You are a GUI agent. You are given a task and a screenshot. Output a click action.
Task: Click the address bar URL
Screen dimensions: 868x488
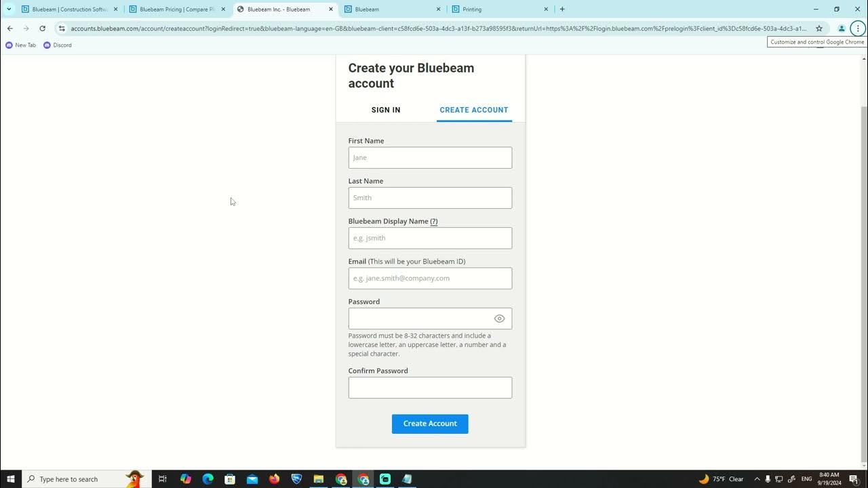[438, 28]
